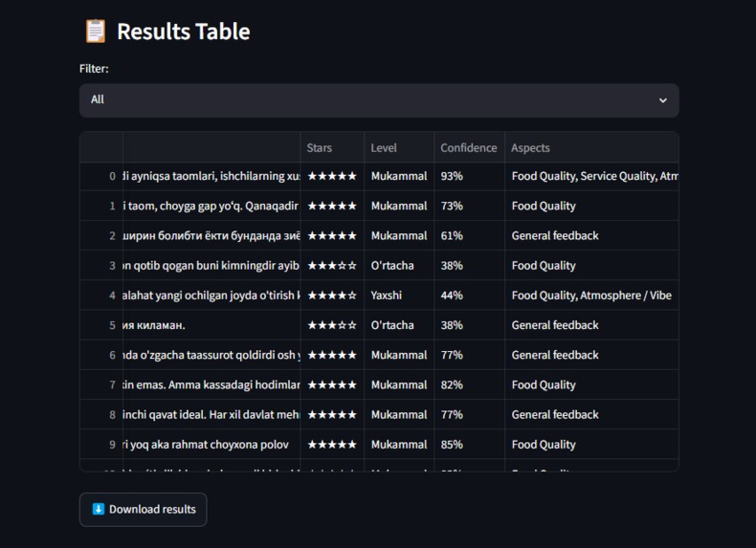Click the 61% confidence cell
756x548 pixels.
[469, 236]
